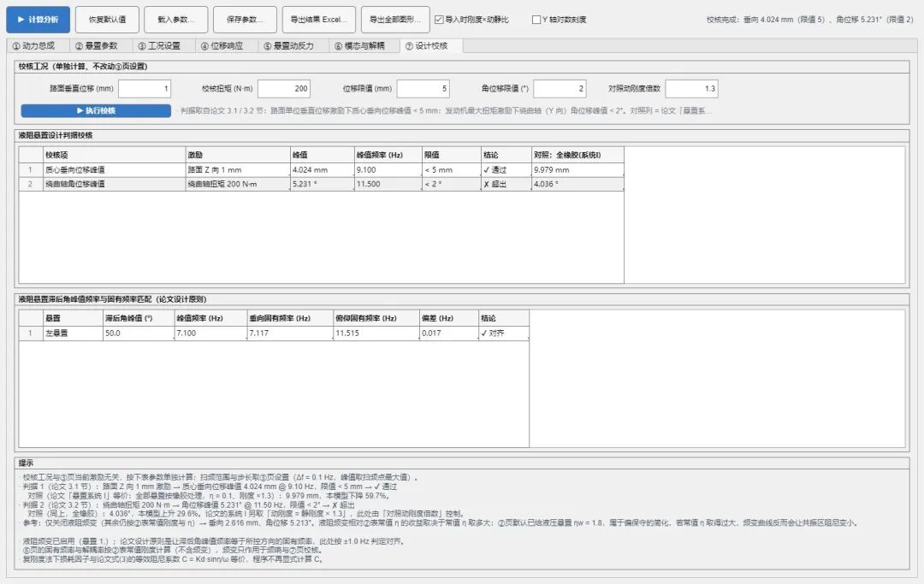
Task: Click the 校核项 column header
Action: coord(115,155)
